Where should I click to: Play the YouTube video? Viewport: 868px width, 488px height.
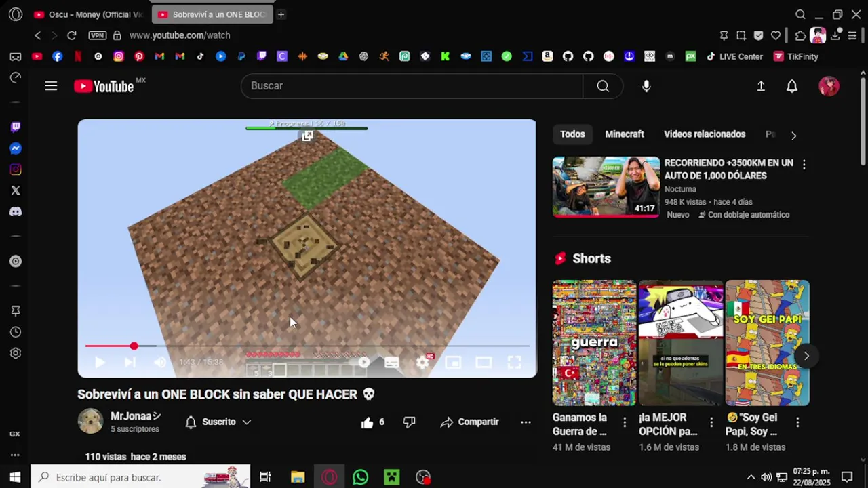click(100, 363)
